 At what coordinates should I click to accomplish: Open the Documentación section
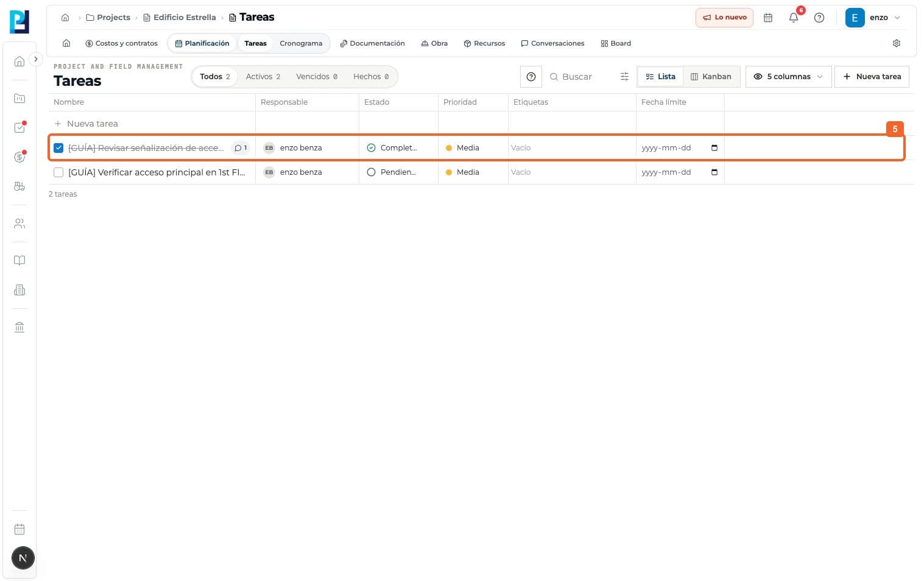coord(372,43)
